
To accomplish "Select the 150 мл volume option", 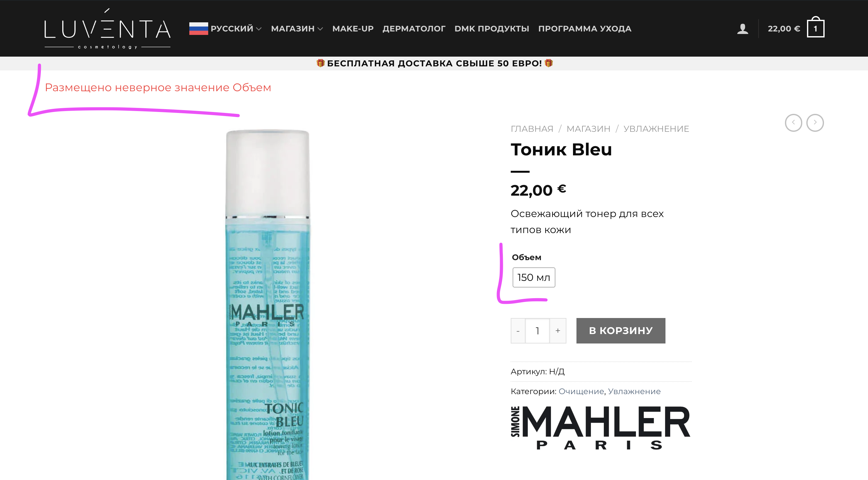I will (x=533, y=277).
